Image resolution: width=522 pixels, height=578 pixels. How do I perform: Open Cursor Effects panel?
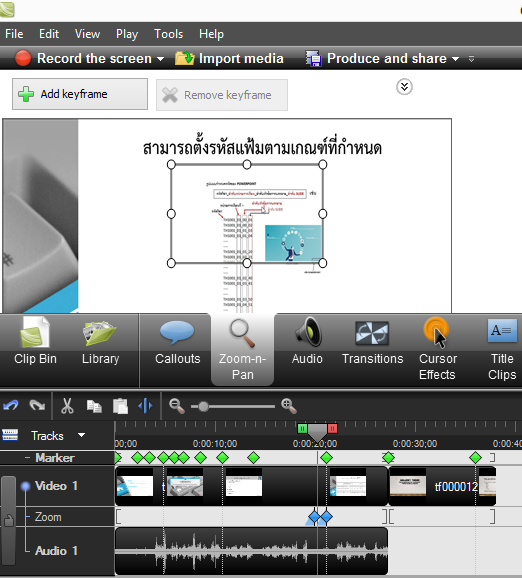[x=437, y=349]
